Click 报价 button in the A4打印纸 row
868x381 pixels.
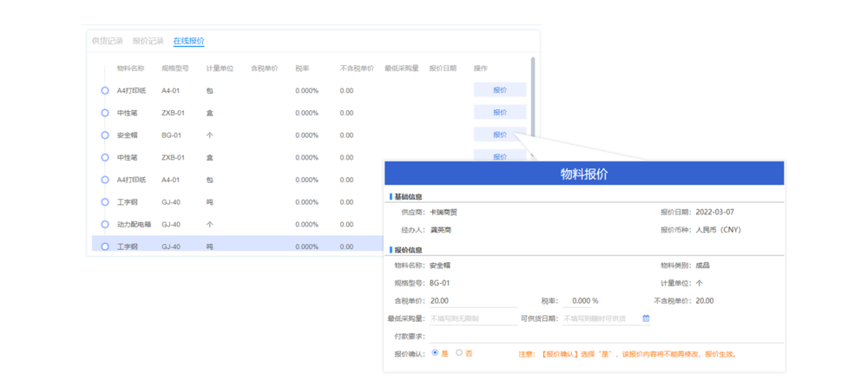[499, 89]
